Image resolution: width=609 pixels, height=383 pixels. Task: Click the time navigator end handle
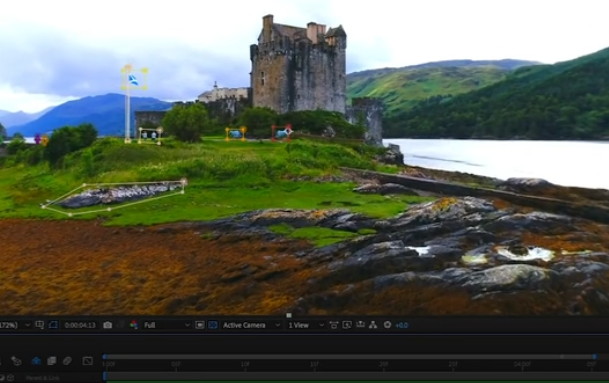click(595, 356)
